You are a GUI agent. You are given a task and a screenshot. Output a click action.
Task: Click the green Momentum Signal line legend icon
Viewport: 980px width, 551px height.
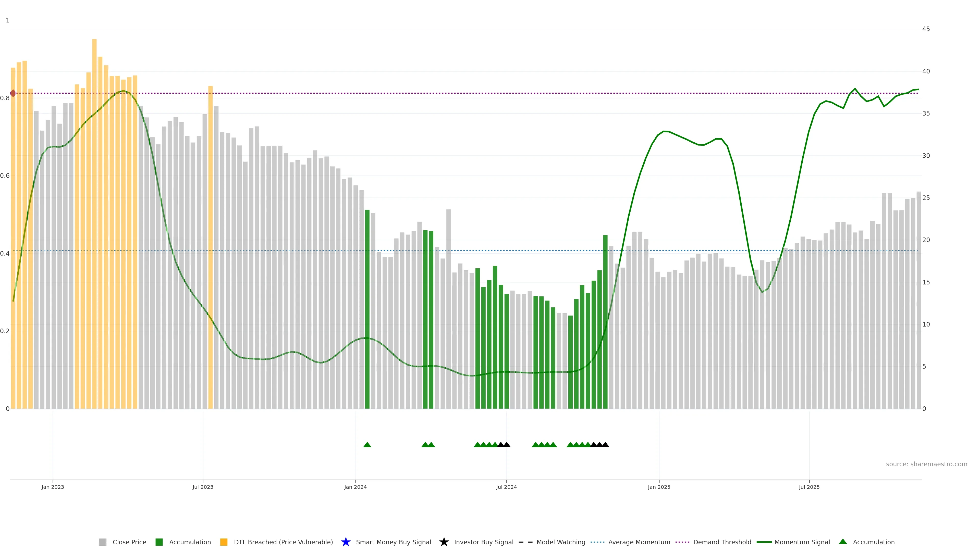(764, 542)
